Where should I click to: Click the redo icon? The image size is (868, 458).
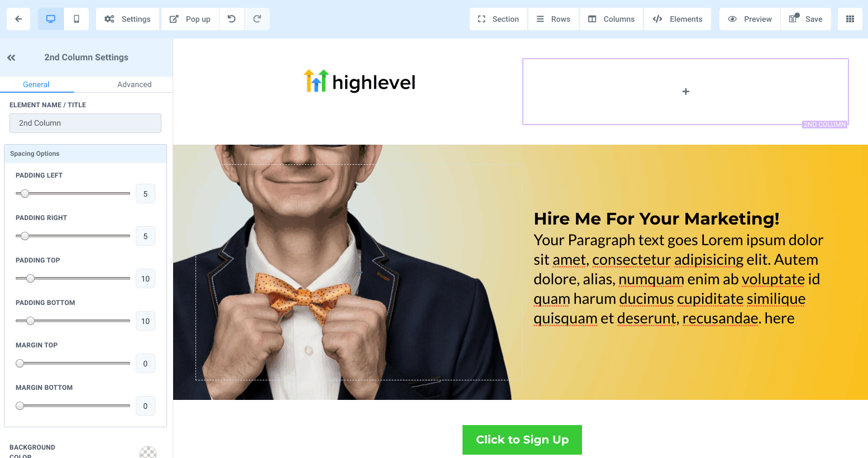tap(257, 19)
